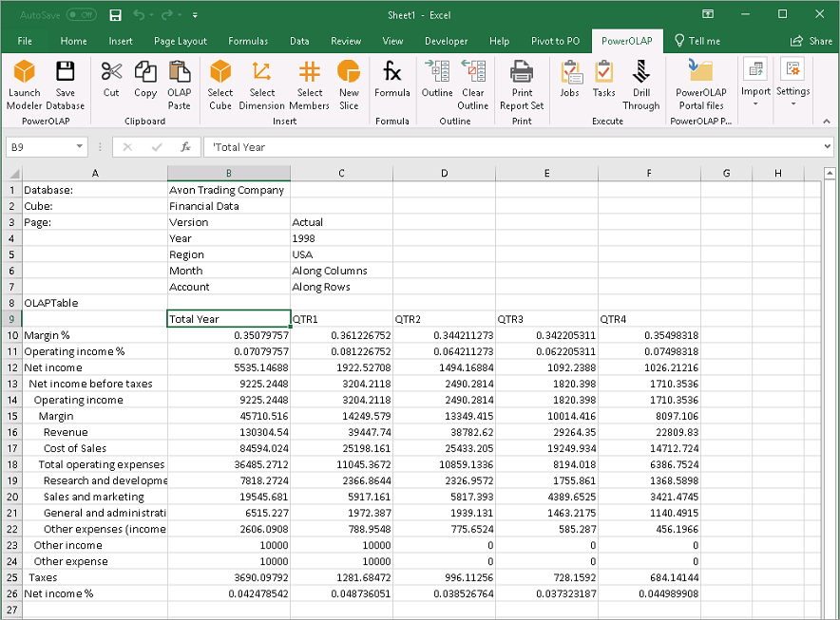This screenshot has width=840, height=620.
Task: Cancel formula bar entry X icon
Action: [x=127, y=147]
